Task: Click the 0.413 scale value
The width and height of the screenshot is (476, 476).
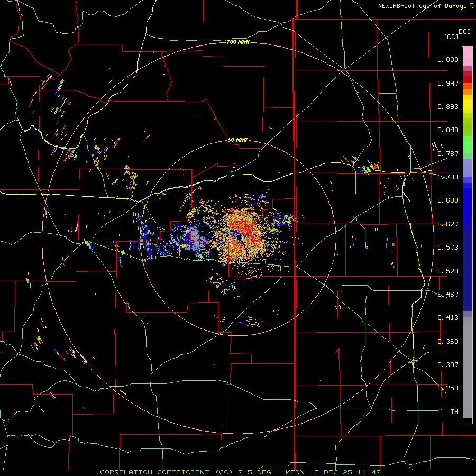Action: pyautogui.click(x=448, y=318)
